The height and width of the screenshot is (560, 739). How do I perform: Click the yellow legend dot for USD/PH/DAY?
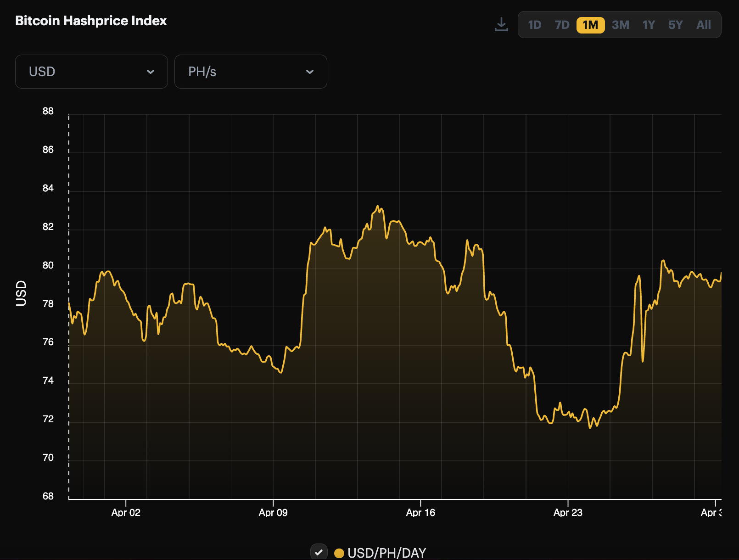tap(339, 553)
